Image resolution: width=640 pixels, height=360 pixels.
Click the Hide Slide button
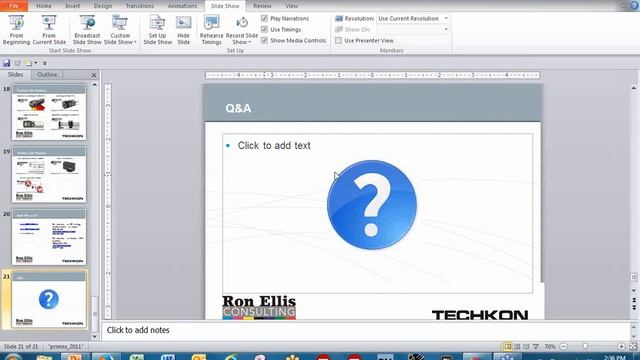pyautogui.click(x=184, y=30)
